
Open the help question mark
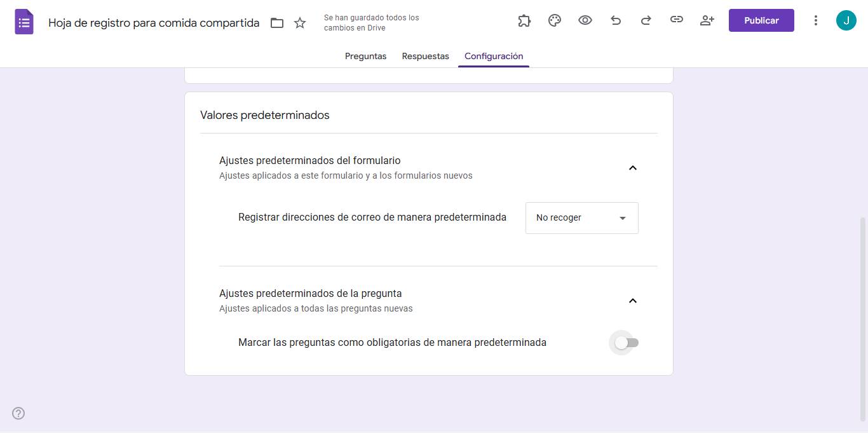[18, 413]
